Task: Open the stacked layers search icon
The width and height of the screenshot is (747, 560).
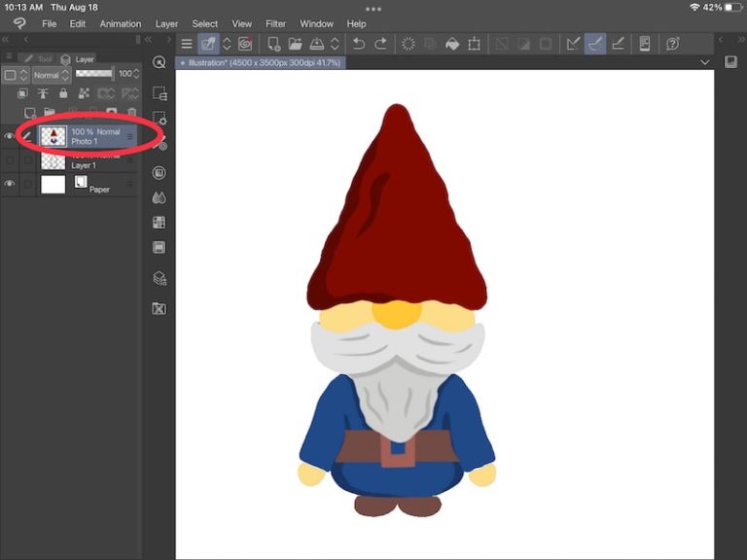Action: [160, 278]
